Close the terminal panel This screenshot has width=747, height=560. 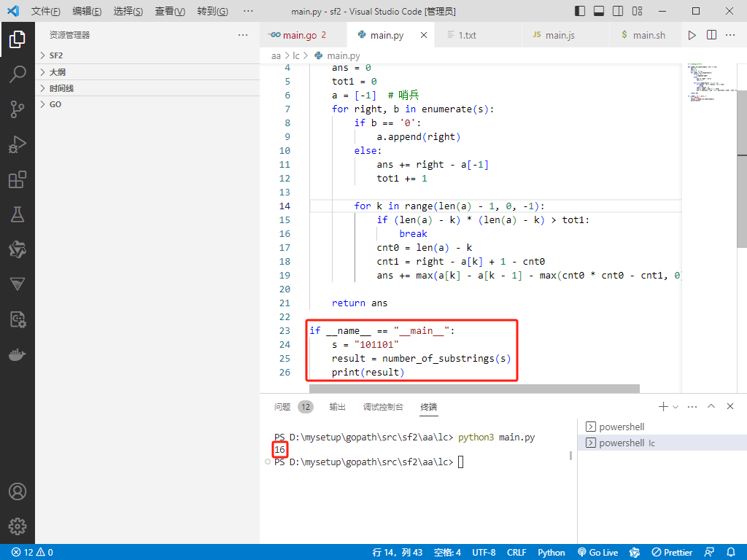tap(730, 406)
